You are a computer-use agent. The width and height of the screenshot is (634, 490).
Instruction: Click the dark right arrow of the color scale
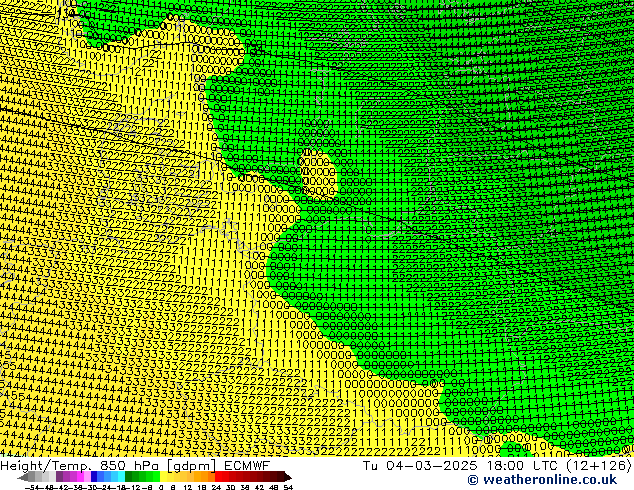[288, 477]
